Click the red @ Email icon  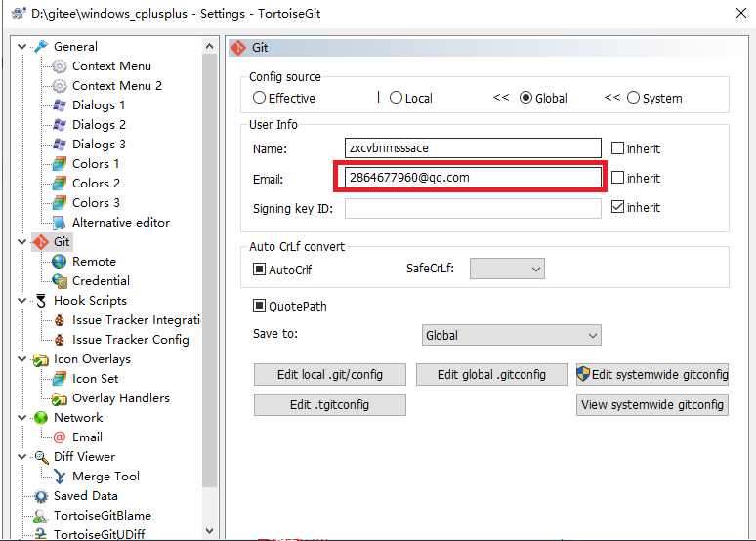(60, 437)
